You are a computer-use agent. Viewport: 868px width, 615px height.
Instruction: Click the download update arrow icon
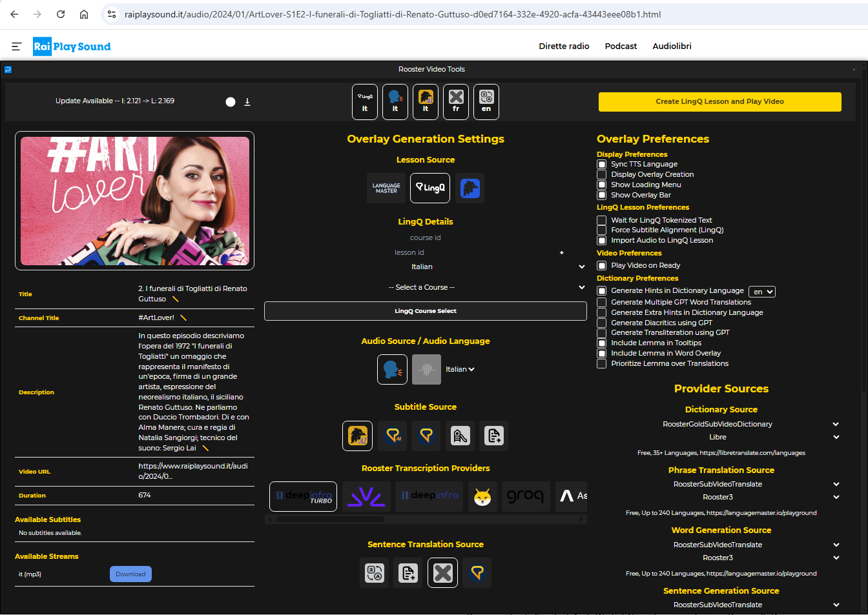pyautogui.click(x=247, y=102)
